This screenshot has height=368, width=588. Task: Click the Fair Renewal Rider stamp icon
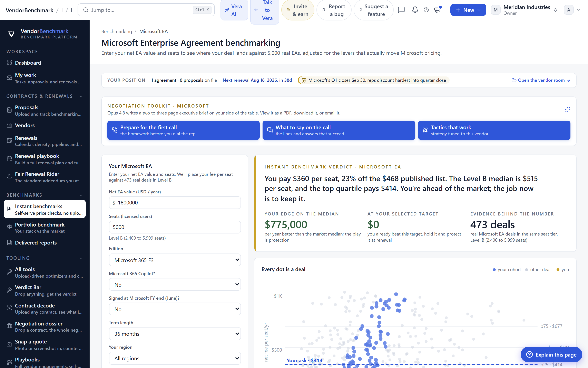click(x=9, y=177)
